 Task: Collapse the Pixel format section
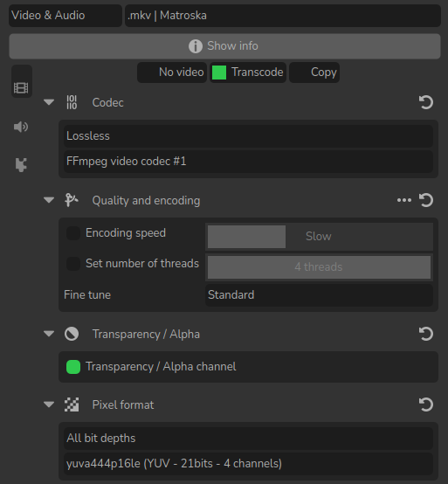click(x=49, y=404)
